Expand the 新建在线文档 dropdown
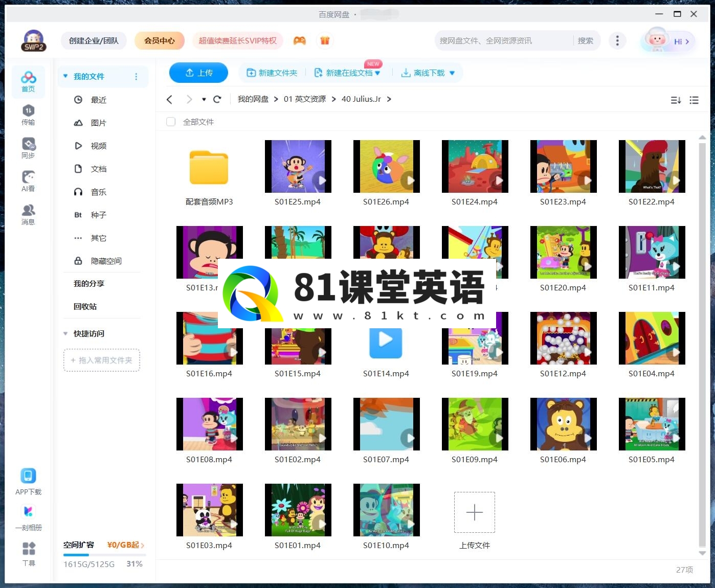This screenshot has width=715, height=588. point(377,73)
